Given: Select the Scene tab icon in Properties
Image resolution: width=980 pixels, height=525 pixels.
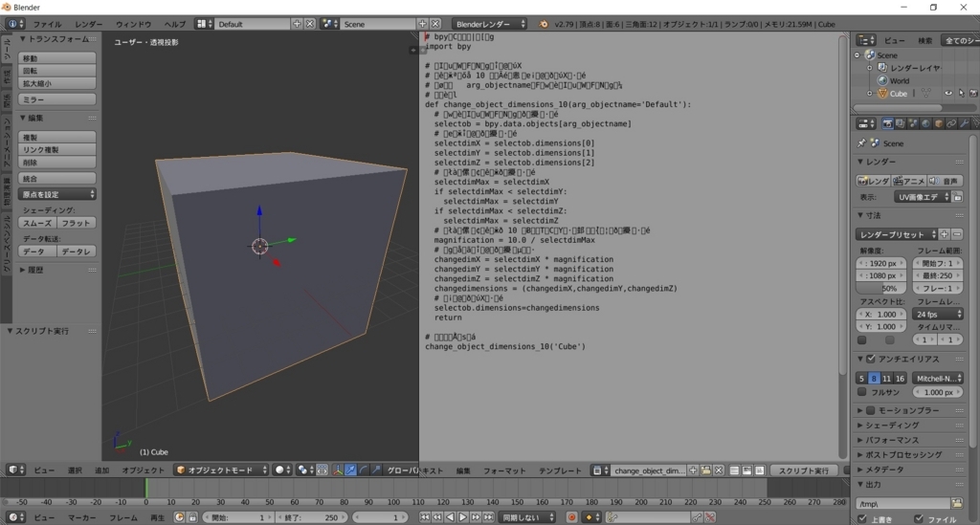Looking at the screenshot, I should click(912, 123).
